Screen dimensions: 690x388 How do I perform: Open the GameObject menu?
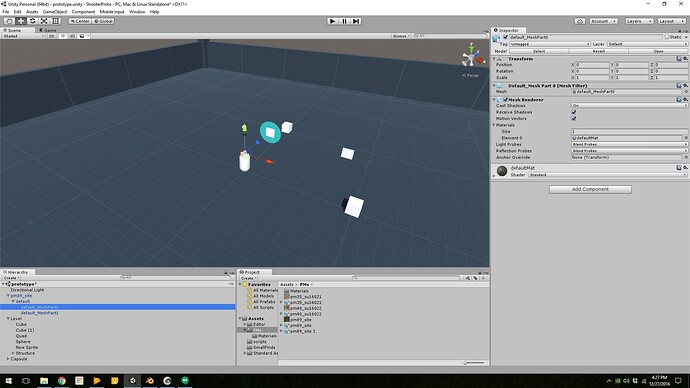point(55,12)
